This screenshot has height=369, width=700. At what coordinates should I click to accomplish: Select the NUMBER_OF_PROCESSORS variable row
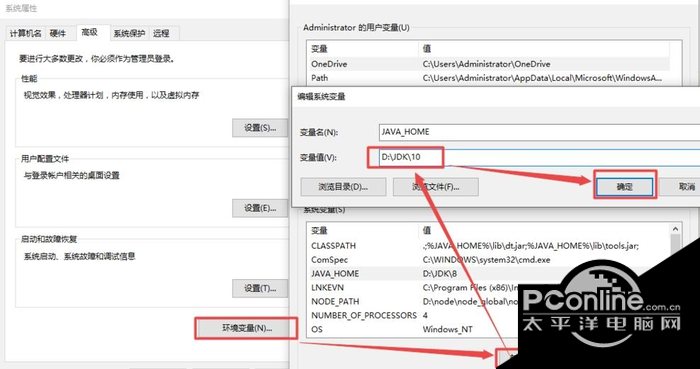[x=413, y=315]
